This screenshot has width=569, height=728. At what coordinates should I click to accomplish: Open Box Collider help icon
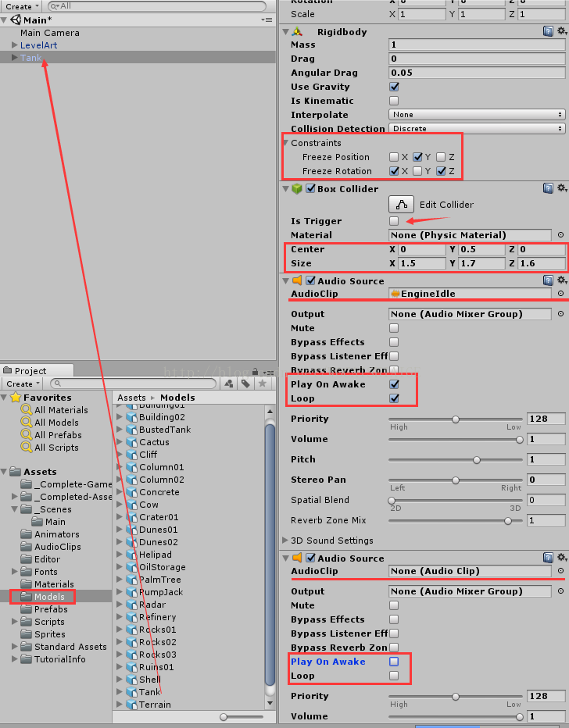pos(548,188)
